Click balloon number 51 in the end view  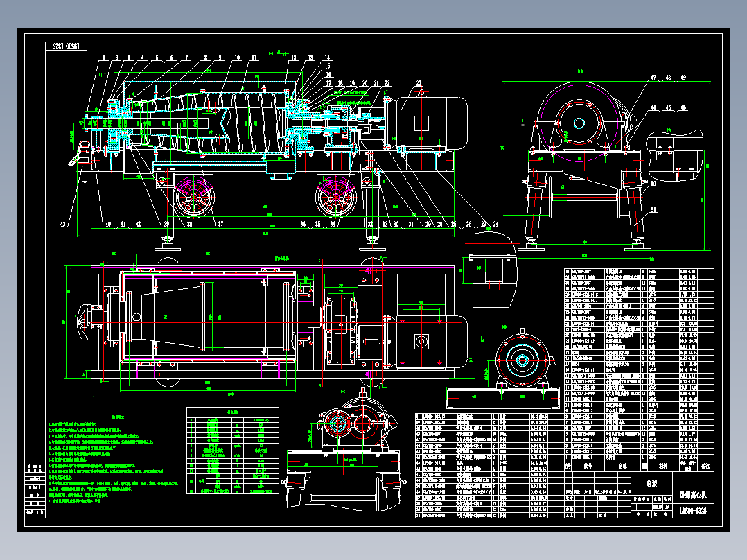(653, 210)
